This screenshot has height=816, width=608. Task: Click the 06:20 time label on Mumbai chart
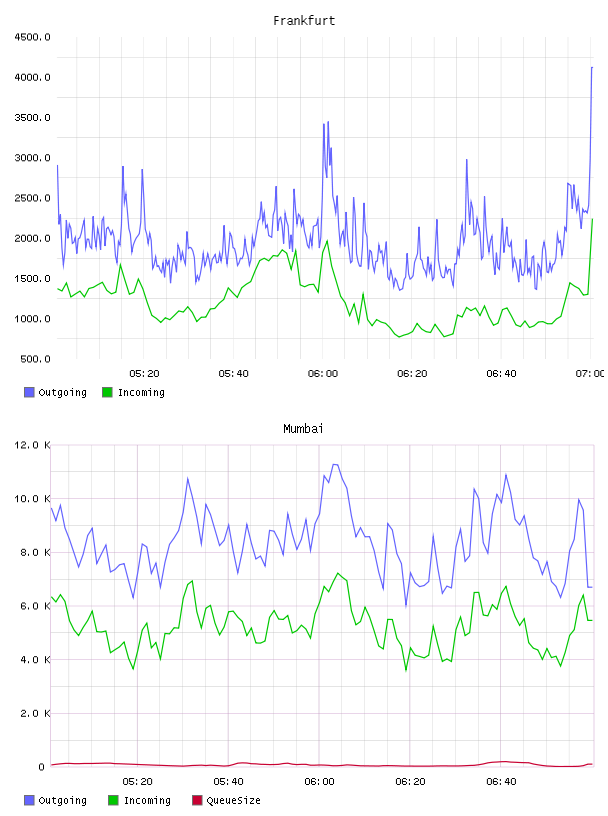click(x=410, y=782)
